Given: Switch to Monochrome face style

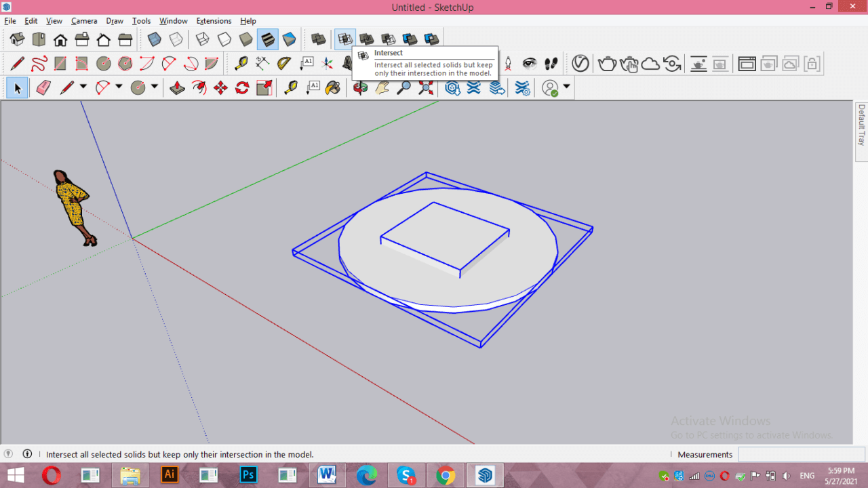Looking at the screenshot, I should coord(288,39).
